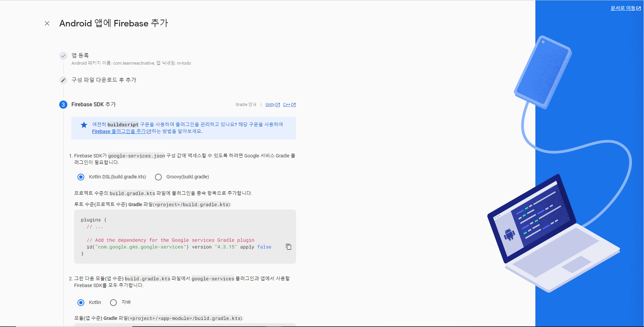Select the Kotlin DSL(build.gradle.kts) radio option

click(x=81, y=177)
